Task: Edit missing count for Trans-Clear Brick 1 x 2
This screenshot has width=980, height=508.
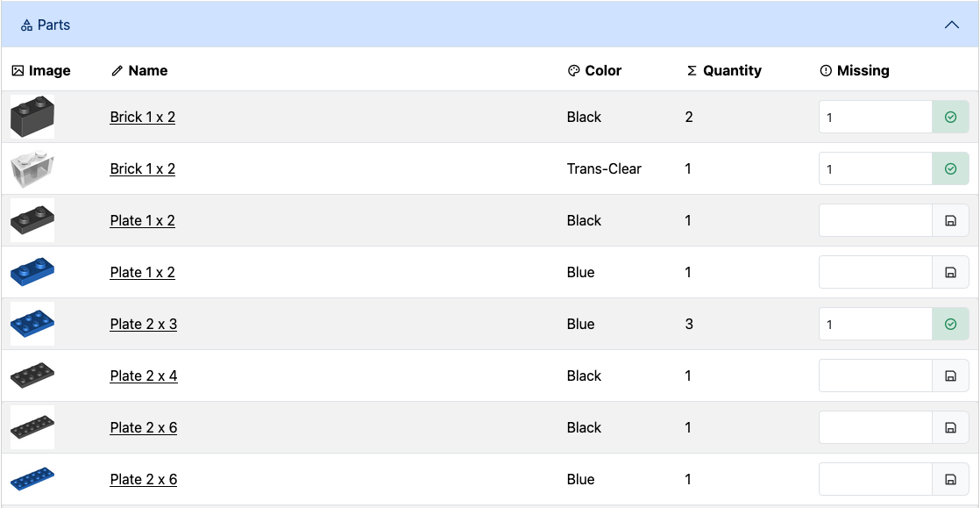Action: click(x=875, y=169)
